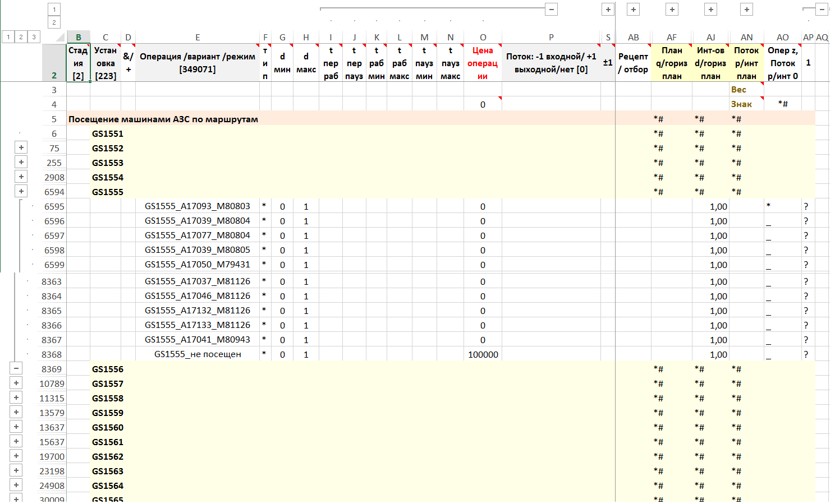Click column outline level 2 button

coord(54,22)
